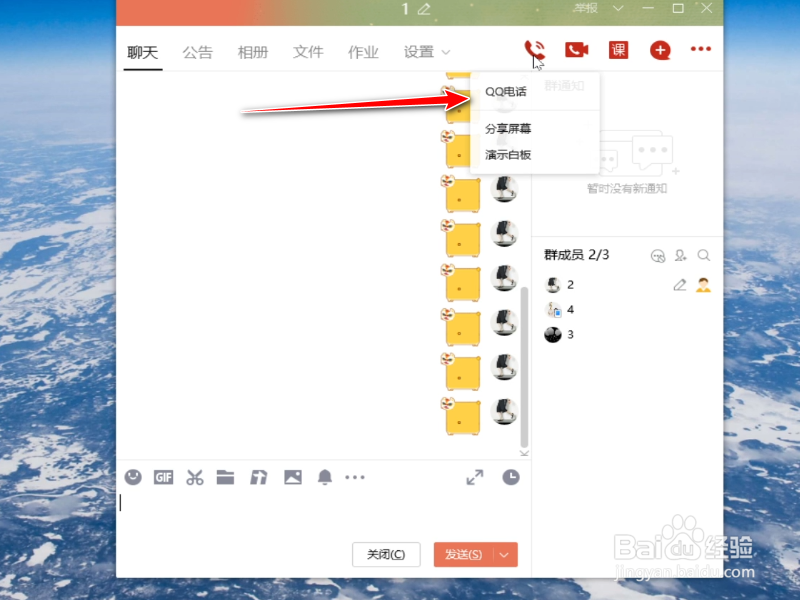Jump to latest message arrow
The image size is (800, 600).
(x=524, y=453)
